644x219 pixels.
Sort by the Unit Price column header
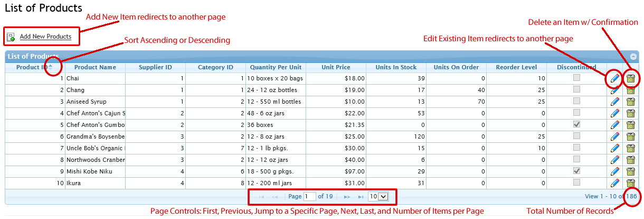[336, 67]
